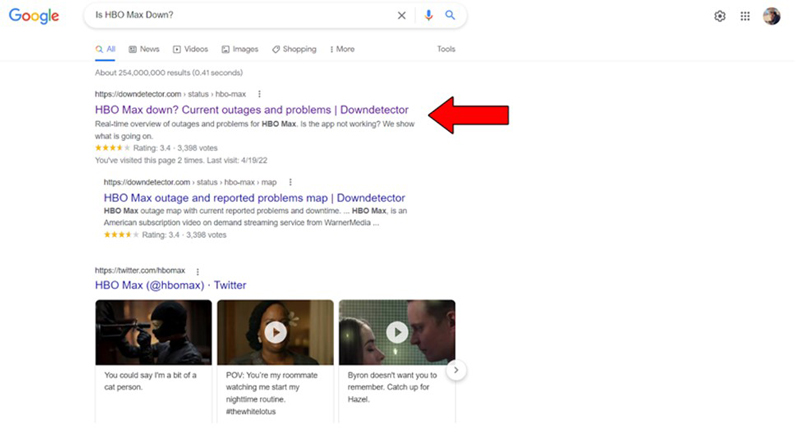Show next tweets with carousel arrow
The image size is (800, 432).
(x=456, y=370)
